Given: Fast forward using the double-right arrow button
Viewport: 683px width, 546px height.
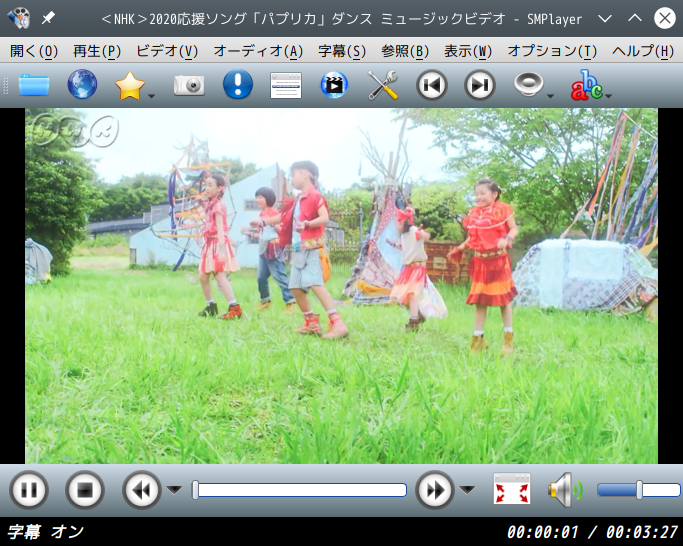Looking at the screenshot, I should click(x=435, y=490).
